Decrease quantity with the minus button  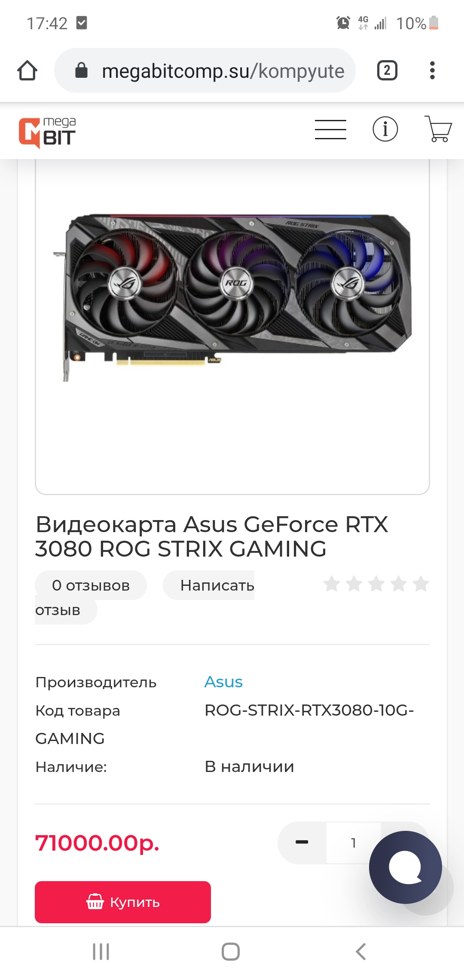[302, 842]
